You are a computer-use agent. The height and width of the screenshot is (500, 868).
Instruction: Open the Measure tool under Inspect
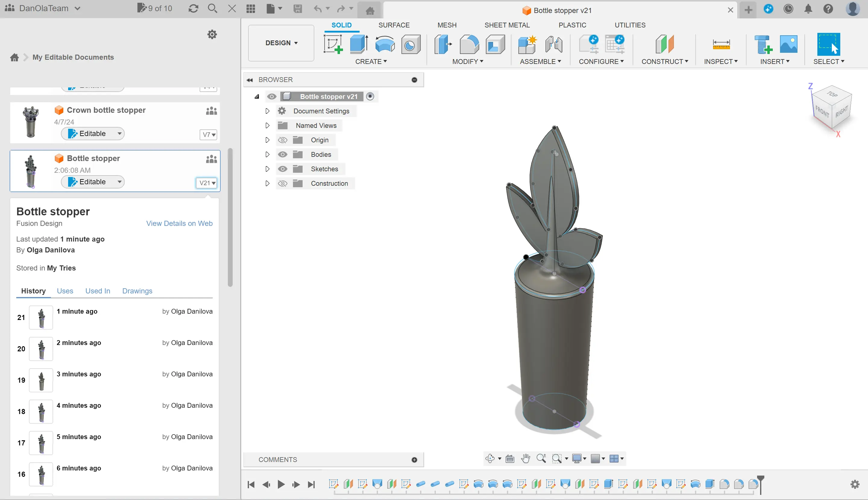[721, 44]
